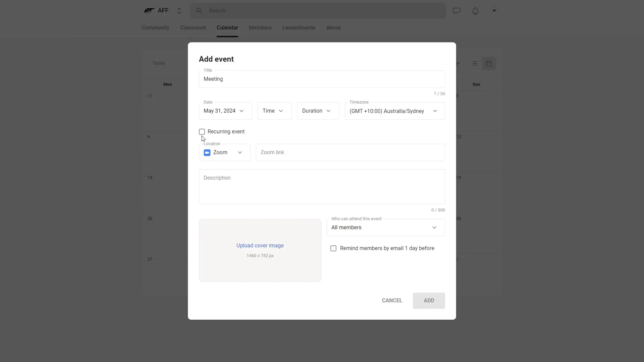This screenshot has width=644, height=362.
Task: Open the profile avatar menu
Action: click(x=494, y=11)
